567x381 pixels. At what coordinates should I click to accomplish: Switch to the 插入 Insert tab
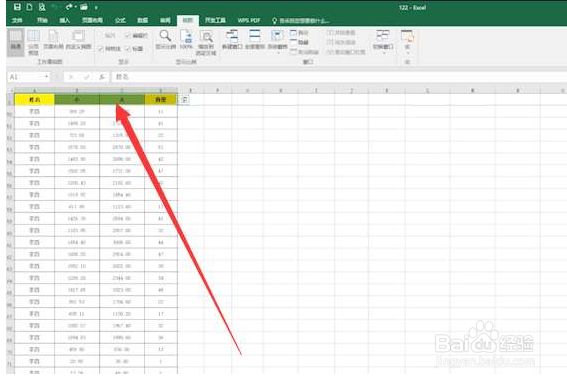(x=65, y=20)
